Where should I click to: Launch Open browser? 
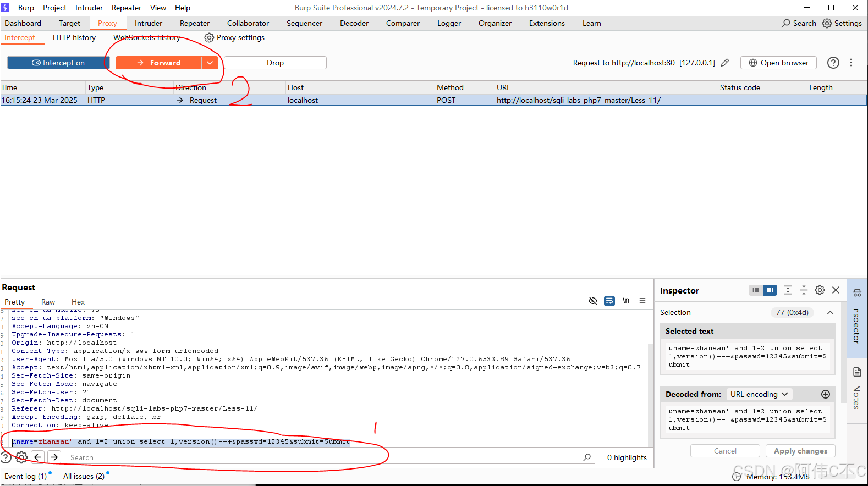(778, 63)
